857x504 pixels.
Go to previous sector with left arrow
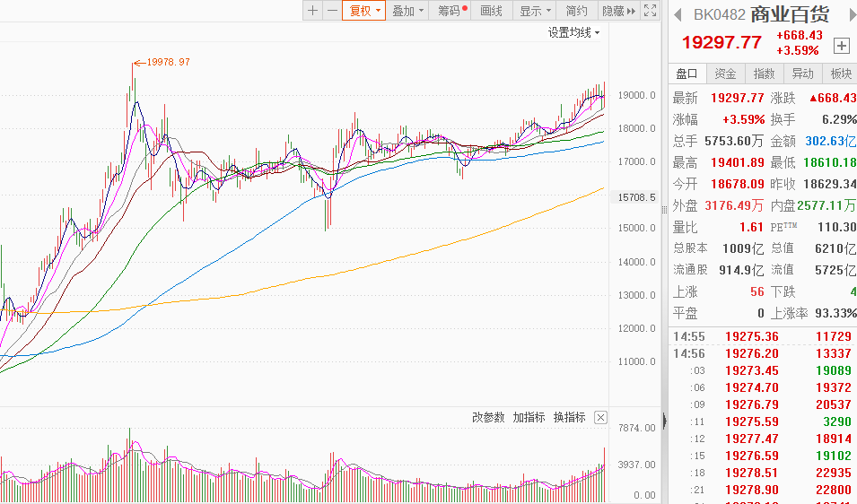[x=678, y=14]
